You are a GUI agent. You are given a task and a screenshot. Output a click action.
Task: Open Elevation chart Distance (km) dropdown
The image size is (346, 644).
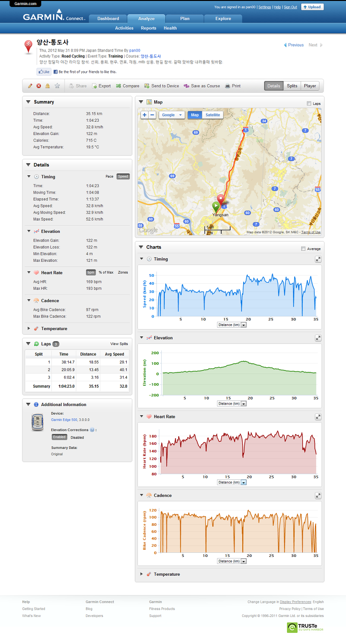232,404
